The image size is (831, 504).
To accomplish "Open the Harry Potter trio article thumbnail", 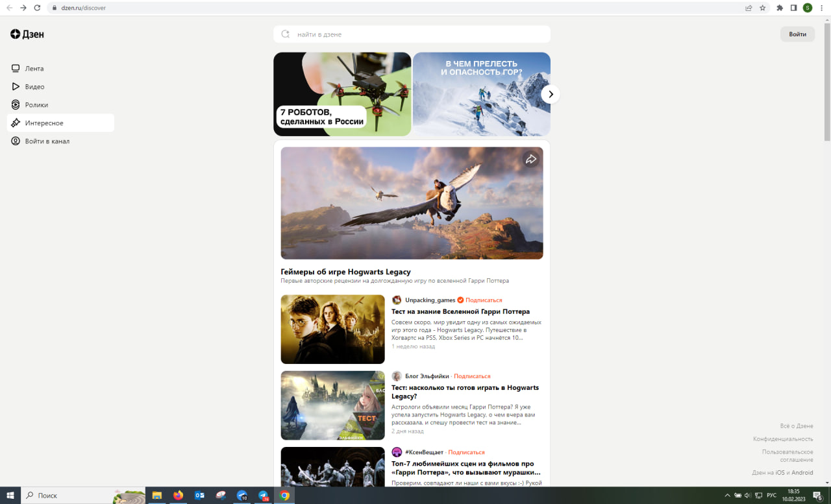I will coord(332,330).
